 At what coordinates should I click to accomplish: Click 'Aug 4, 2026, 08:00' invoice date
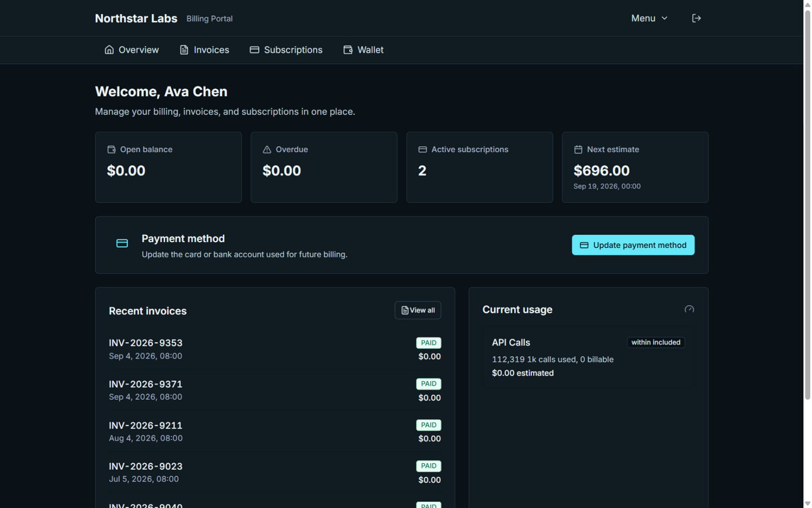click(x=145, y=438)
